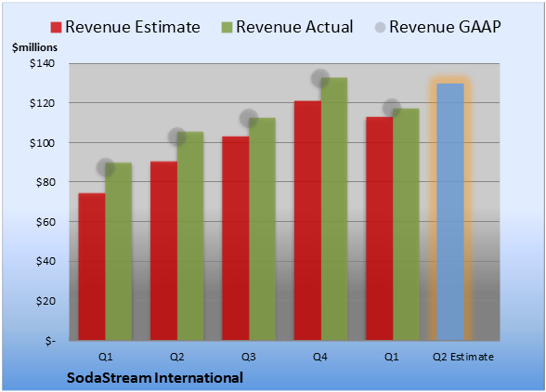Click the red Revenue Estimate legend swatch
Viewport: 546px width, 392px height.
click(x=56, y=27)
